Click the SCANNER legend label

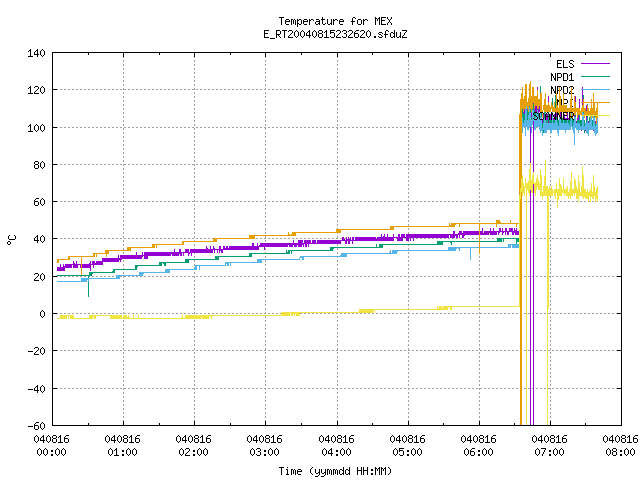[553, 116]
